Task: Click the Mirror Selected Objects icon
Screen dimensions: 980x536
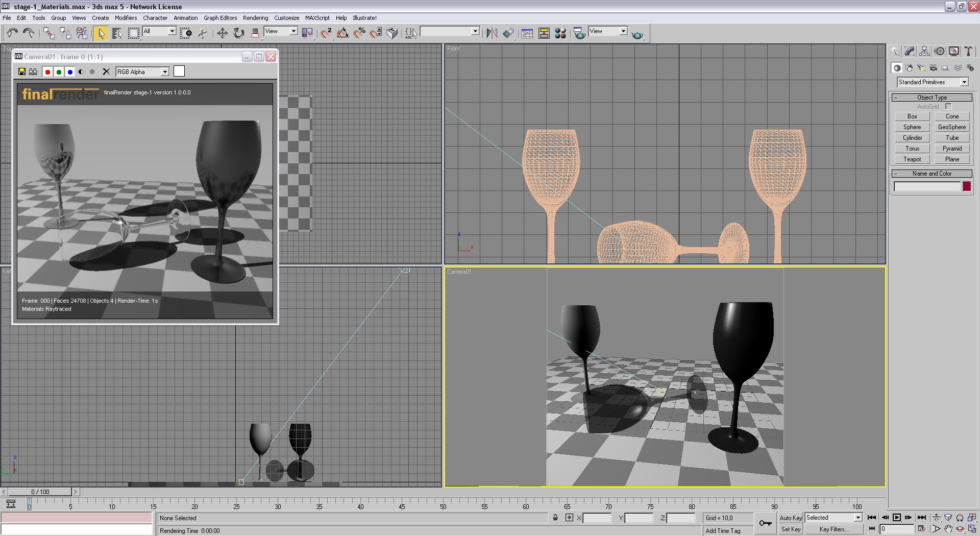Action: pos(492,33)
